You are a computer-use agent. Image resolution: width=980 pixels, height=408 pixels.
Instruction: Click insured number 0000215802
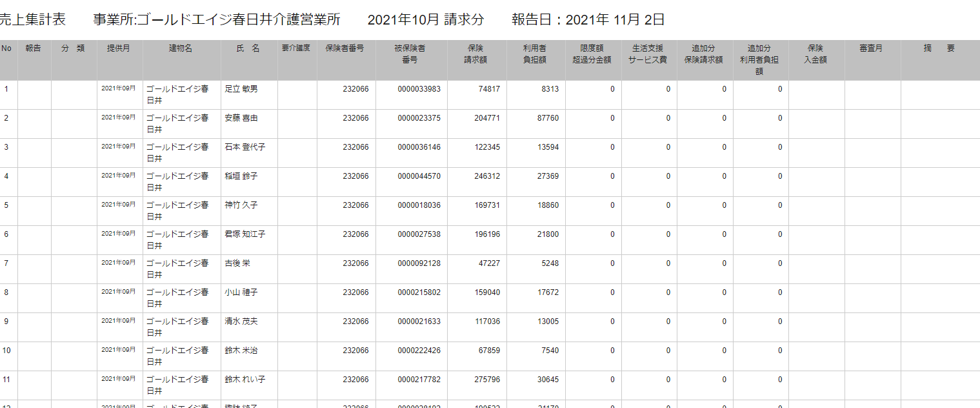(419, 292)
